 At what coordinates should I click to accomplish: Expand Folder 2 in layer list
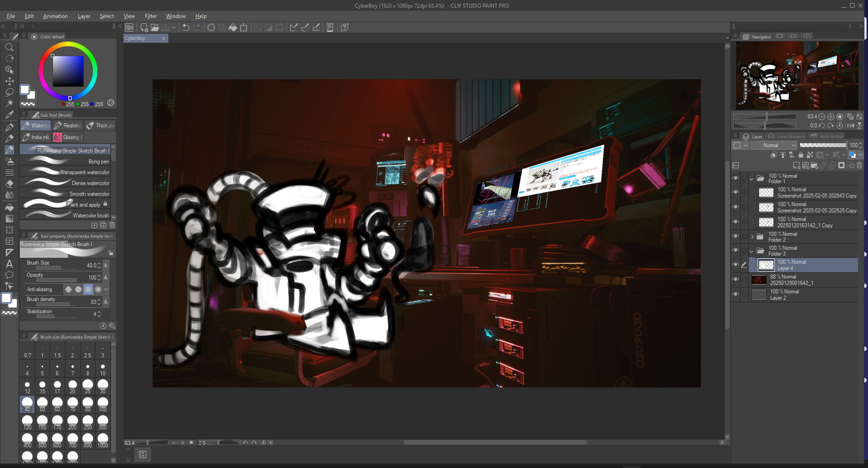752,237
